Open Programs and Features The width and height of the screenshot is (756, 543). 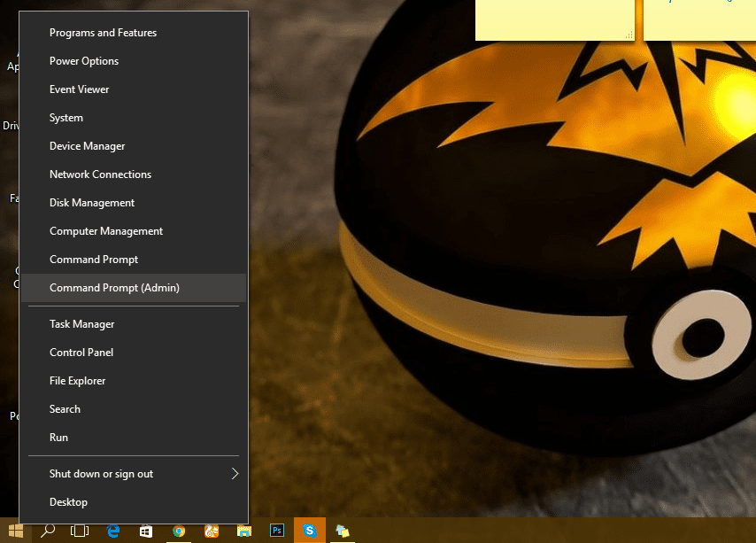pos(134,33)
